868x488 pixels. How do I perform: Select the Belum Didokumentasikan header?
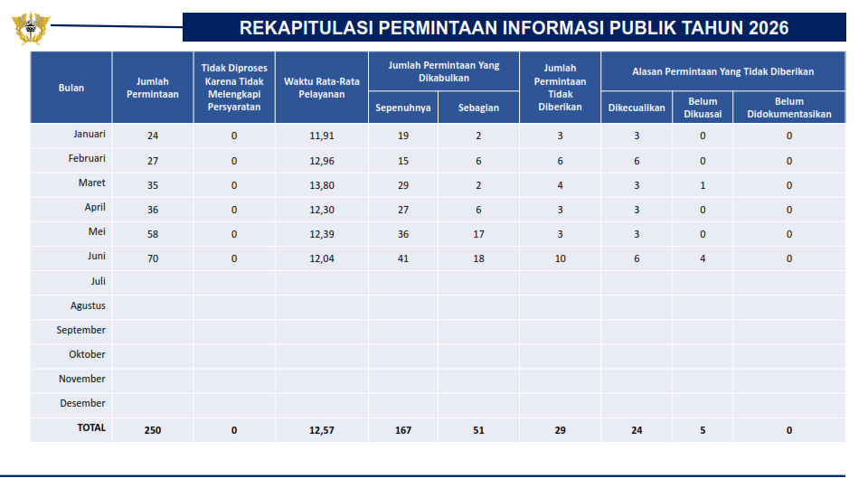pos(788,108)
